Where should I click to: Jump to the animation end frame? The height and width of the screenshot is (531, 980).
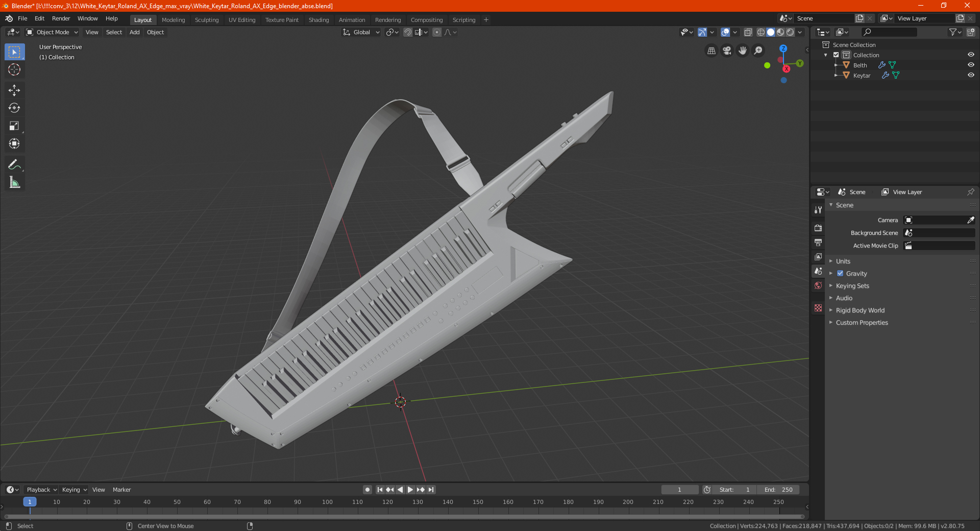(x=431, y=490)
